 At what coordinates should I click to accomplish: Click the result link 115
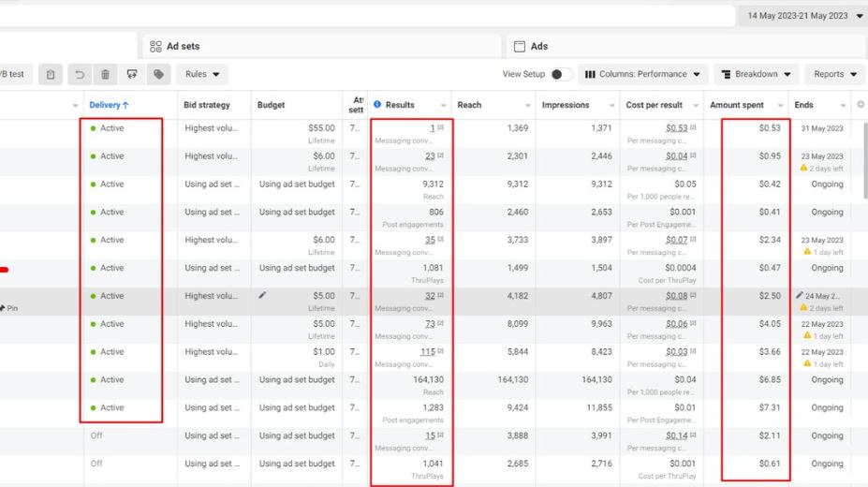pos(427,352)
